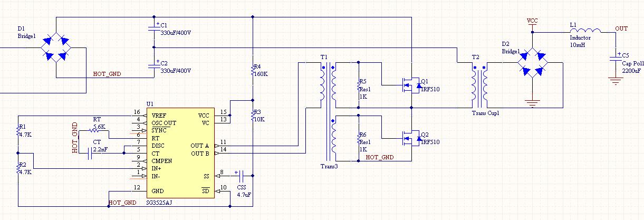Click the OUT B pin name
The image size is (644, 220).
[200, 153]
